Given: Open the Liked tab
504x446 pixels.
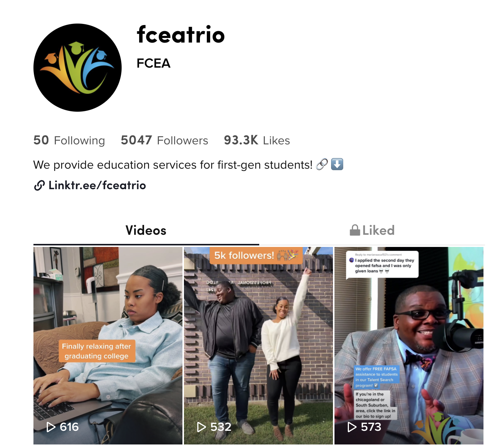Looking at the screenshot, I should (x=372, y=230).
